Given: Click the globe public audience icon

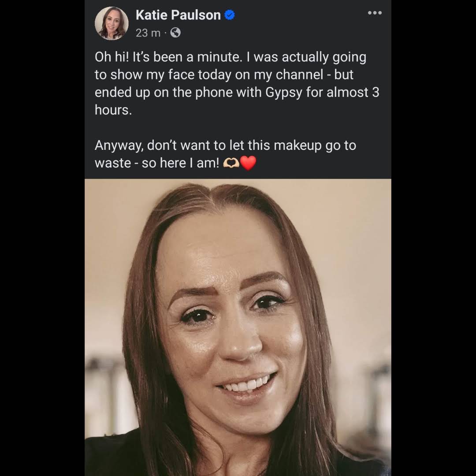Looking at the screenshot, I should click(x=175, y=33).
